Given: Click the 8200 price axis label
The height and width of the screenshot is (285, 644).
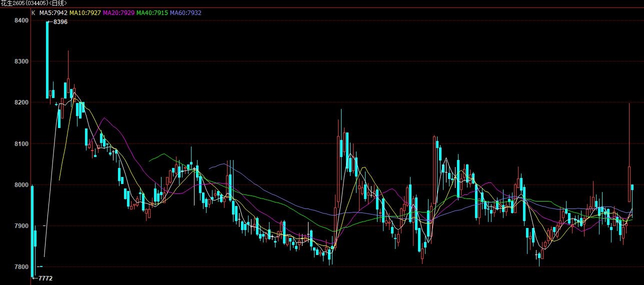Looking at the screenshot, I should pyautogui.click(x=21, y=102).
